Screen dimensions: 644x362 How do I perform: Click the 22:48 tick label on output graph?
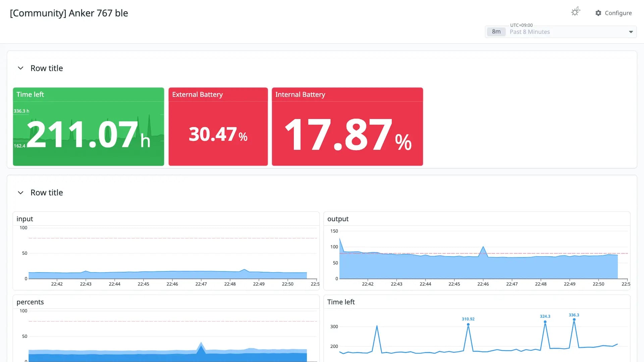[x=541, y=284]
